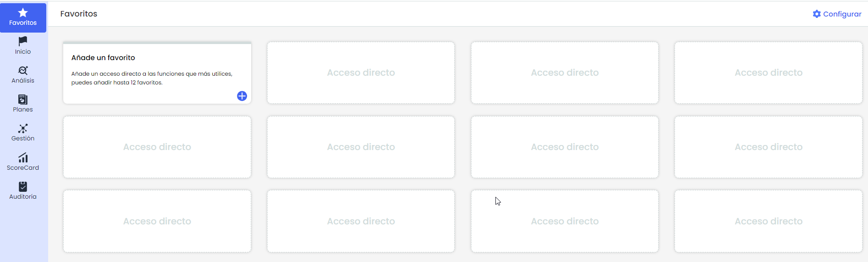The width and height of the screenshot is (868, 262).
Task: Open the Análisis section icon
Action: 23,70
